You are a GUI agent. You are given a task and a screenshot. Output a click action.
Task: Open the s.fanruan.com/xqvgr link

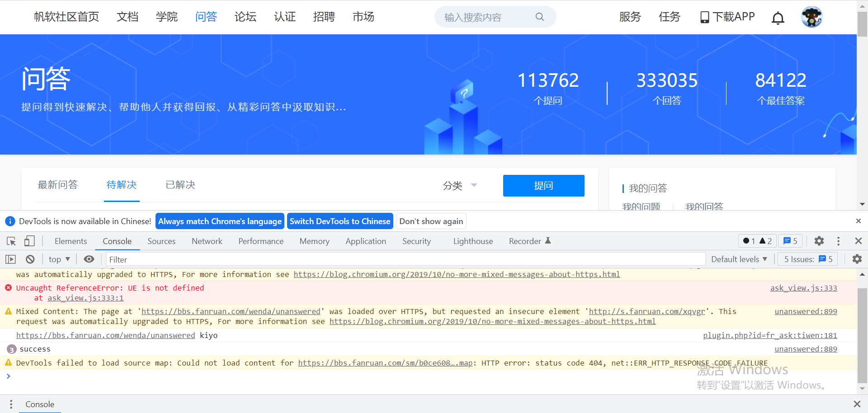(647, 311)
